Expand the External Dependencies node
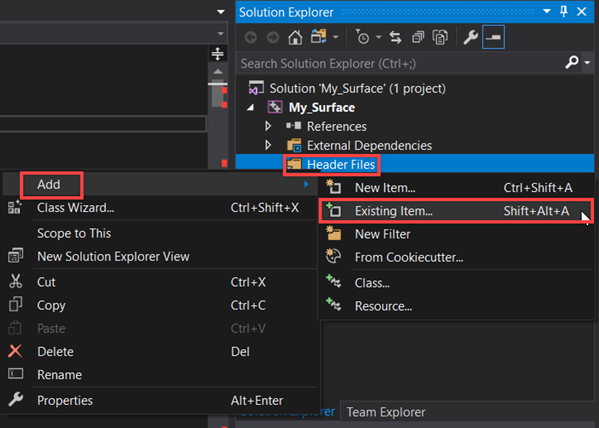Screen dimensions: 599x428 (x=268, y=145)
